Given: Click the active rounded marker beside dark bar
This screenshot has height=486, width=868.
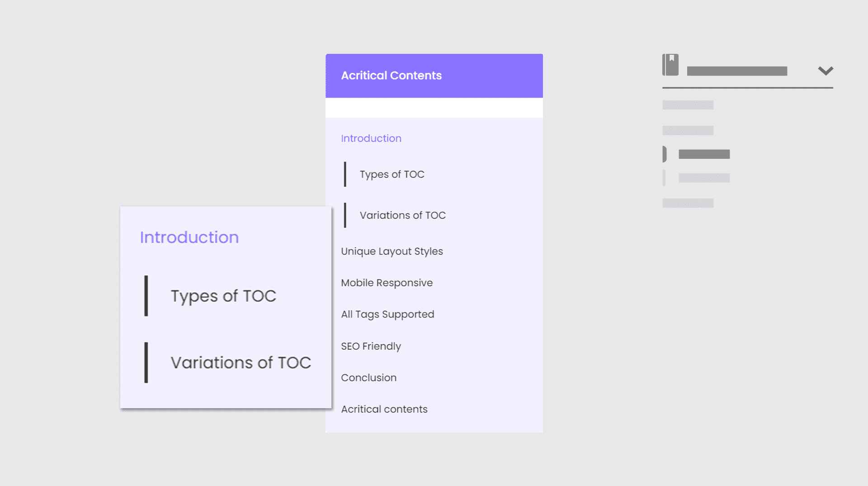Looking at the screenshot, I should click(x=665, y=154).
